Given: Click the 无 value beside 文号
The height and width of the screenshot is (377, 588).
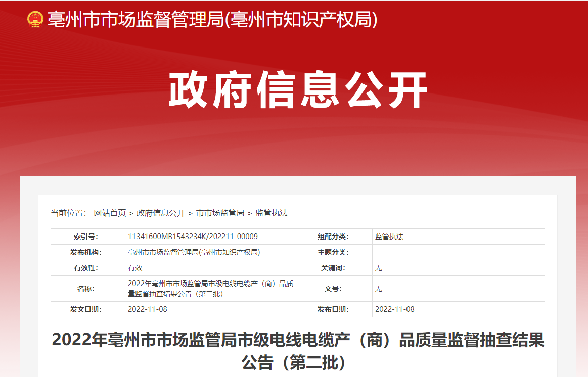Looking at the screenshot, I should click(379, 289).
